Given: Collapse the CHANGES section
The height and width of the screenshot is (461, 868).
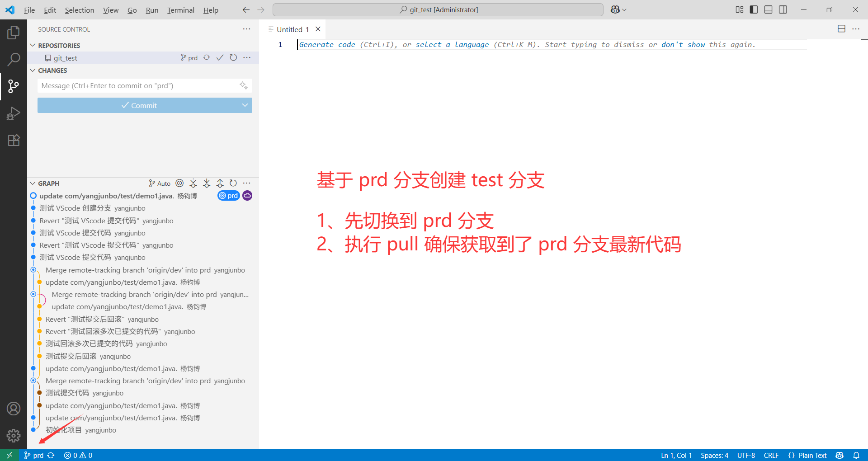Looking at the screenshot, I should (x=32, y=71).
